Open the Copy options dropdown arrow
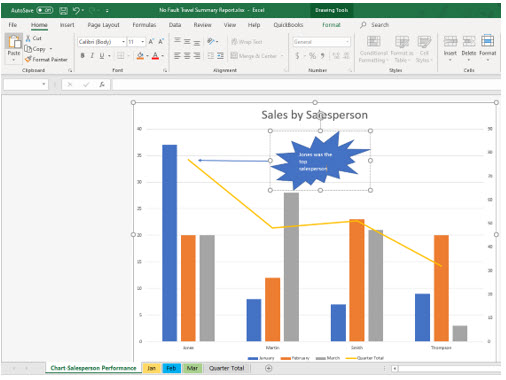506x380 pixels. (51, 49)
